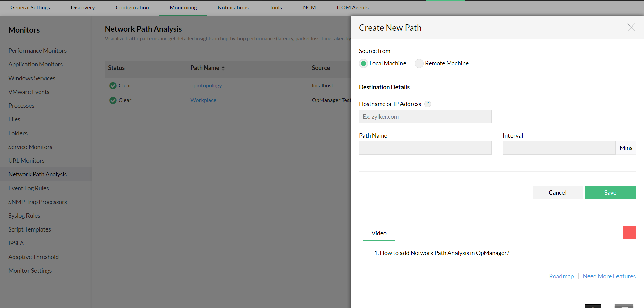Open the opmtopology path details

(206, 85)
